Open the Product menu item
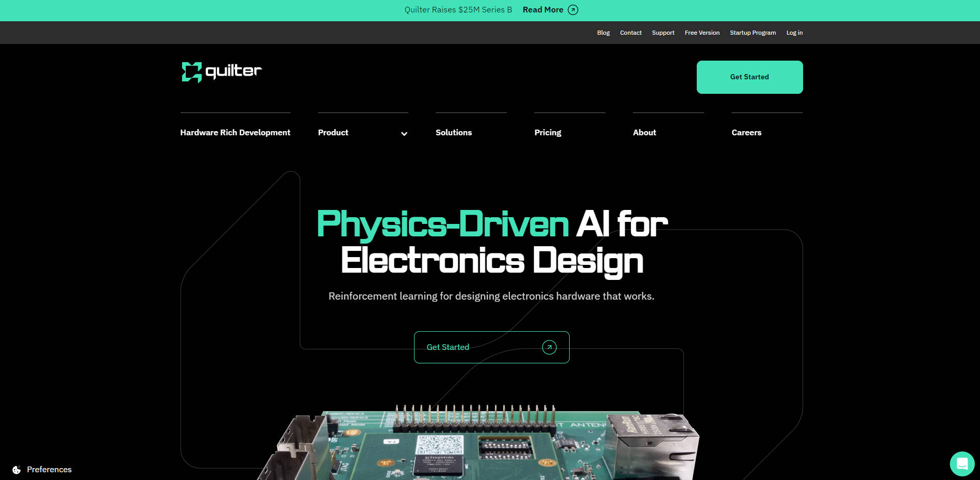This screenshot has width=980, height=480. (333, 133)
